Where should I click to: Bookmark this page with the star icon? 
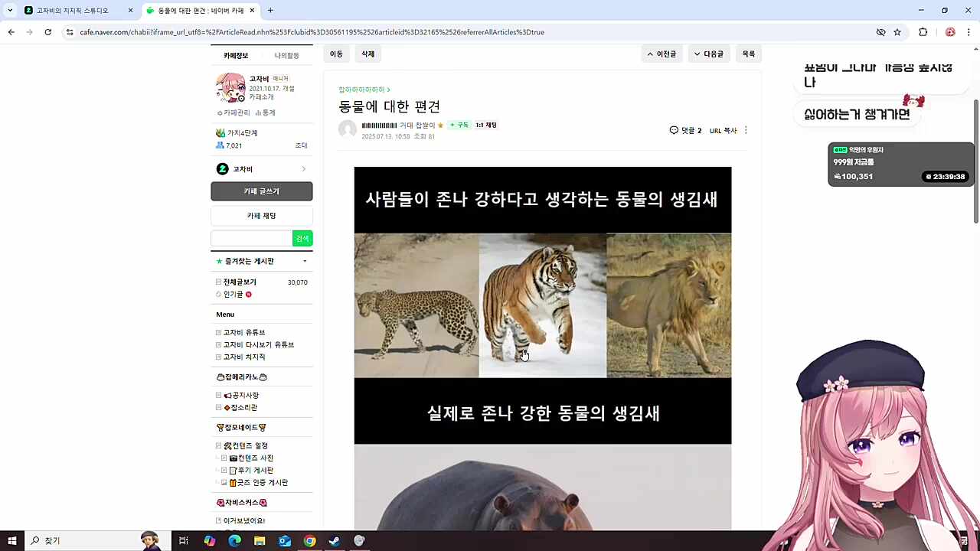[897, 32]
